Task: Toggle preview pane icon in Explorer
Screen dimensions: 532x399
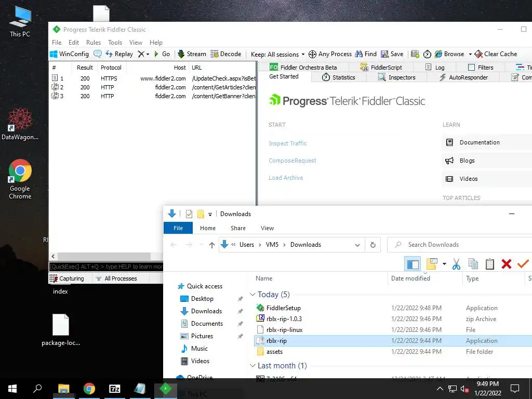Action: (x=413, y=264)
